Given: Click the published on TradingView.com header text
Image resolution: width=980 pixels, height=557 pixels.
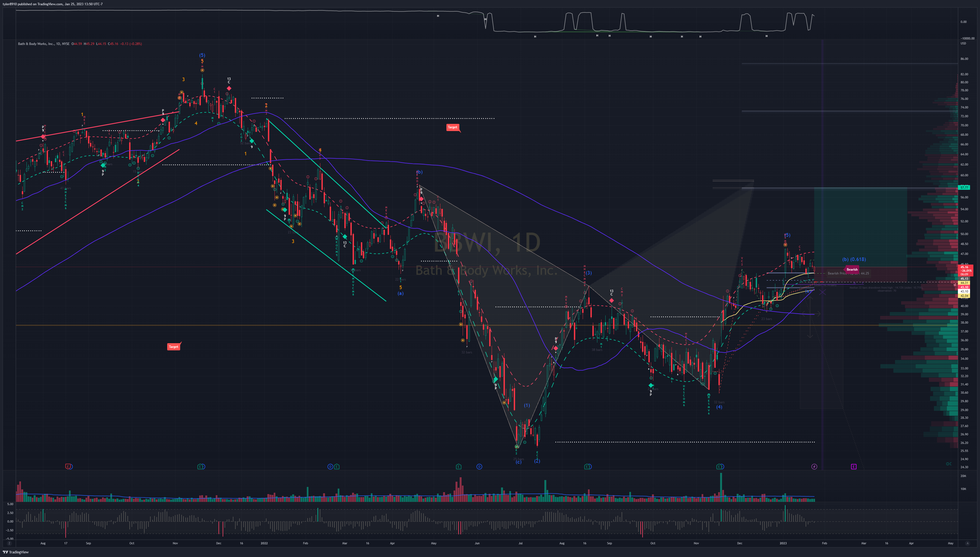Looking at the screenshot, I should click(52, 4).
